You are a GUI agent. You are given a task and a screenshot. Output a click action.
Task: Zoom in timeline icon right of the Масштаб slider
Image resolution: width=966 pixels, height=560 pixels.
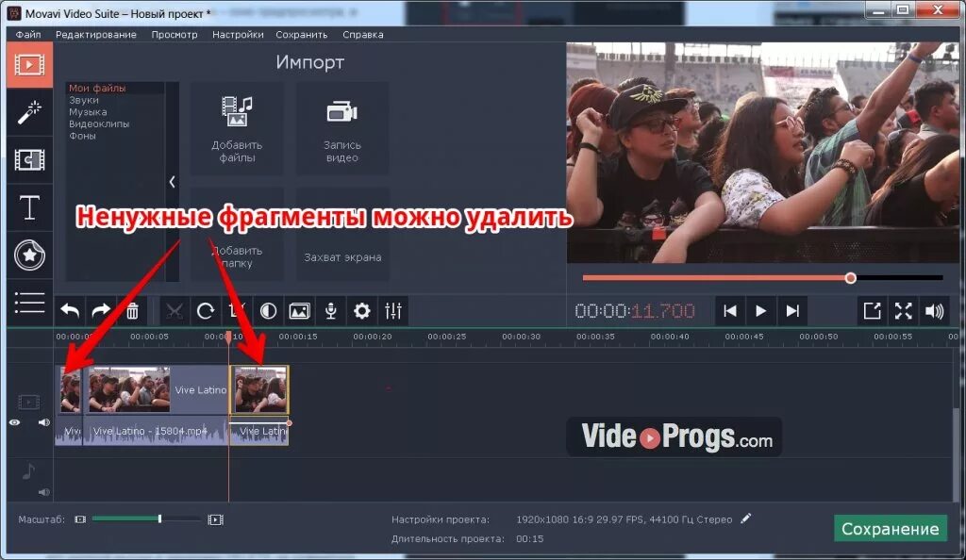point(216,520)
